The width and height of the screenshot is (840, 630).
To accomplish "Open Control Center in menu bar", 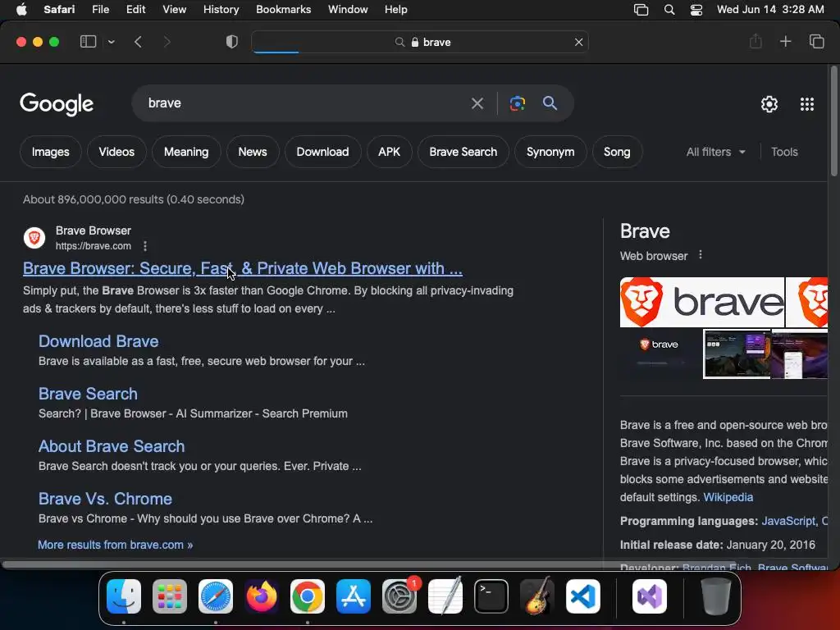I will (x=696, y=10).
